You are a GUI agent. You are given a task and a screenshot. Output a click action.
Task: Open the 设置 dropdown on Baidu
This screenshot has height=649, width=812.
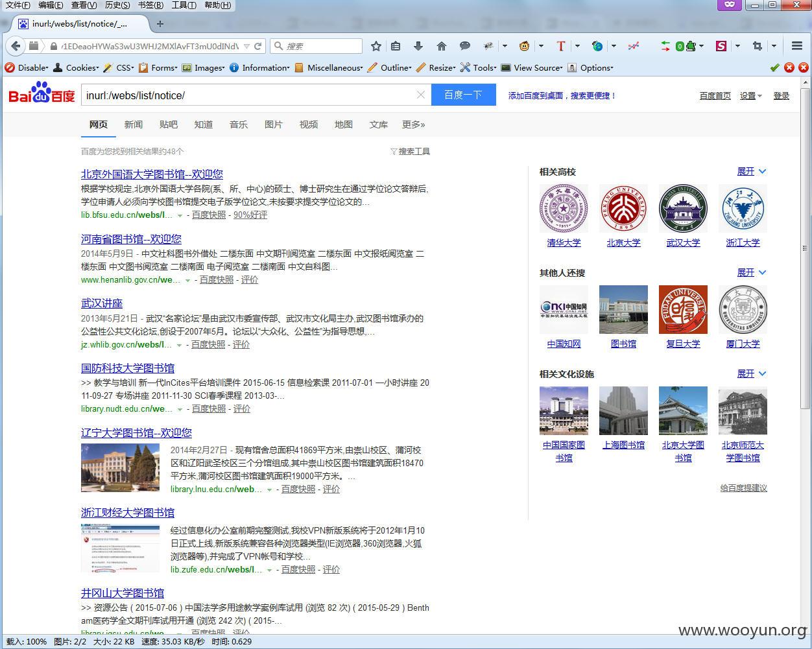click(751, 95)
